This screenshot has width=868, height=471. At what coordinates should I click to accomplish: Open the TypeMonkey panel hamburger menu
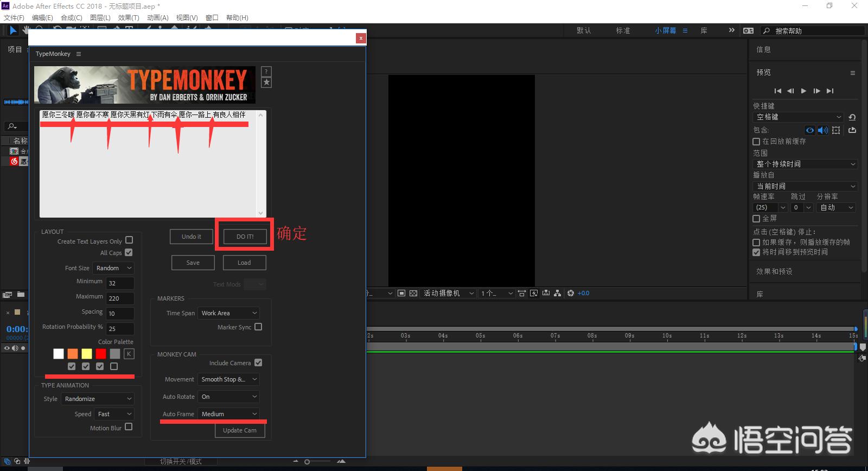coord(79,54)
